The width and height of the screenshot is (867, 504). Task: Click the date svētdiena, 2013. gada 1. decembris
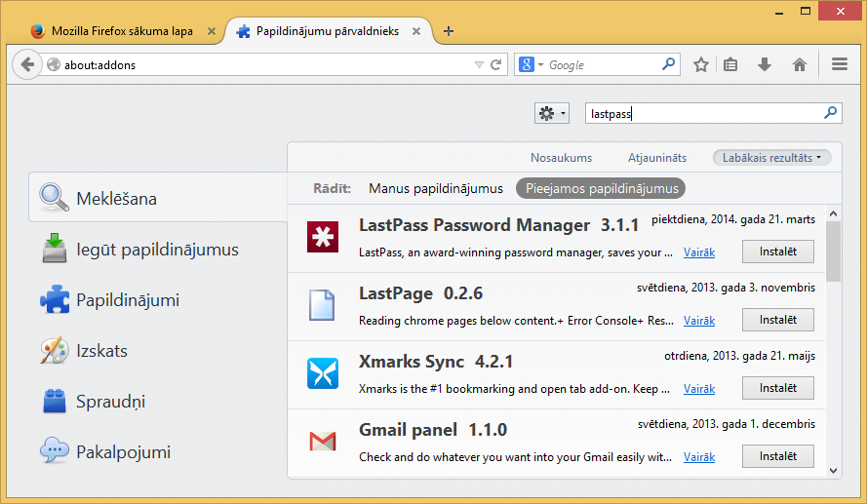tap(727, 424)
